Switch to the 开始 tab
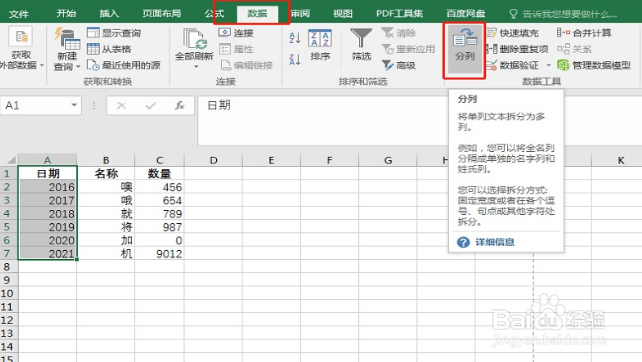Viewport: 642px width, 362px height. point(66,14)
